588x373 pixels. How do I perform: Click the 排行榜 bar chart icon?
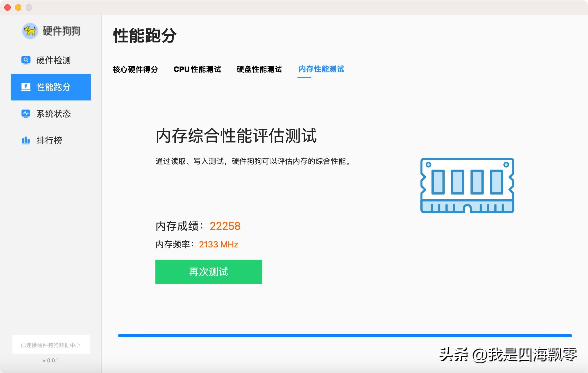tap(25, 140)
